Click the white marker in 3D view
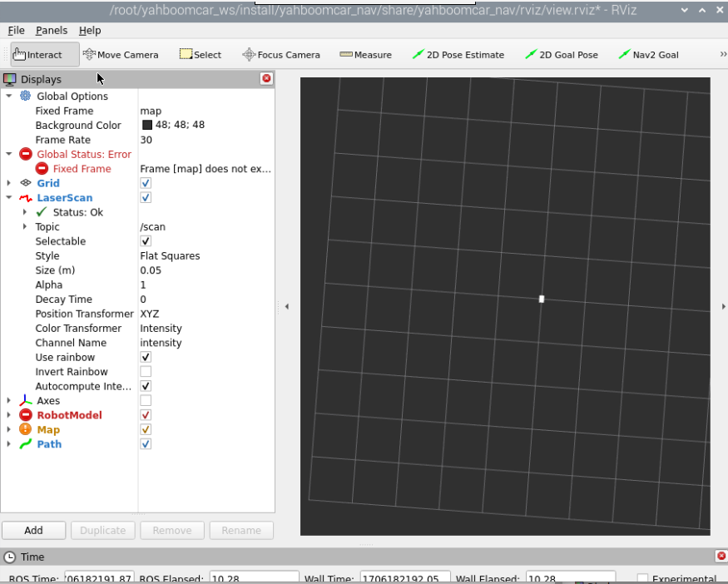 (x=542, y=299)
